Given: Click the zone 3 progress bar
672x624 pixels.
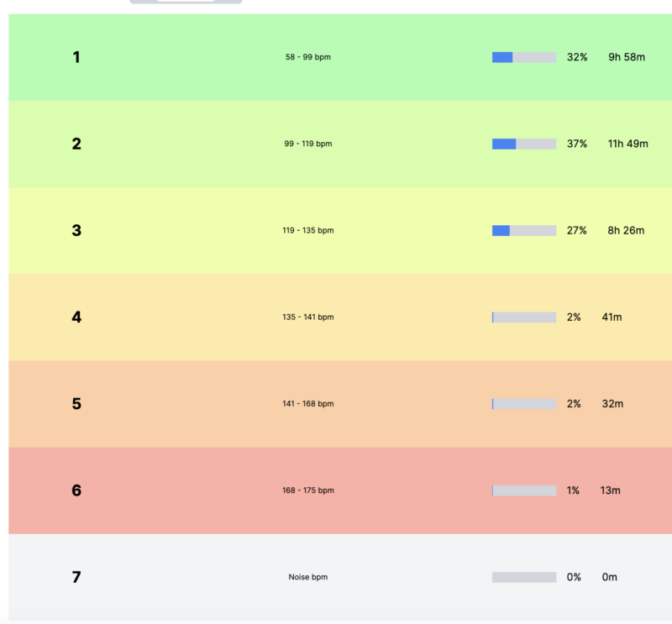Looking at the screenshot, I should click(524, 230).
